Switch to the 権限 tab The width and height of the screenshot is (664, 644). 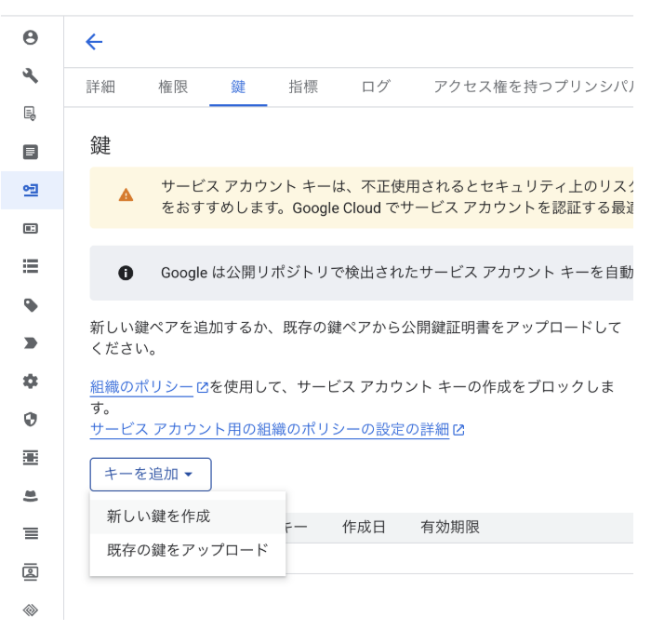click(173, 87)
